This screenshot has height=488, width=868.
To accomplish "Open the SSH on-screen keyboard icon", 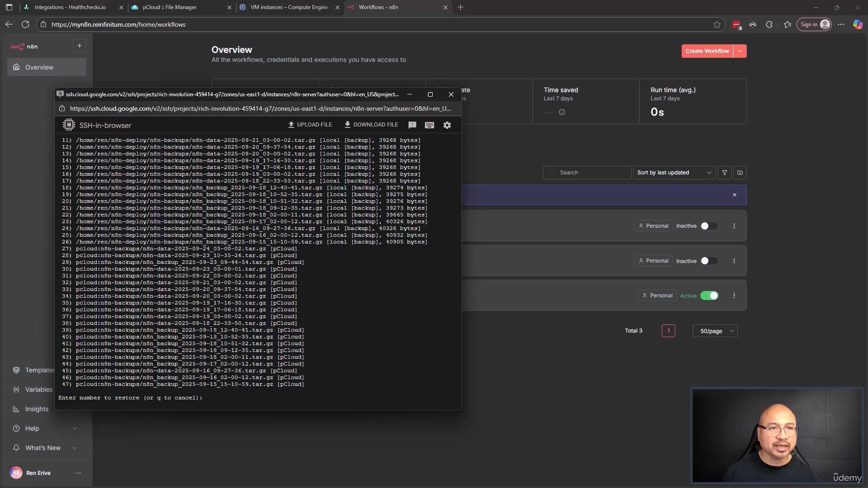I will point(429,125).
